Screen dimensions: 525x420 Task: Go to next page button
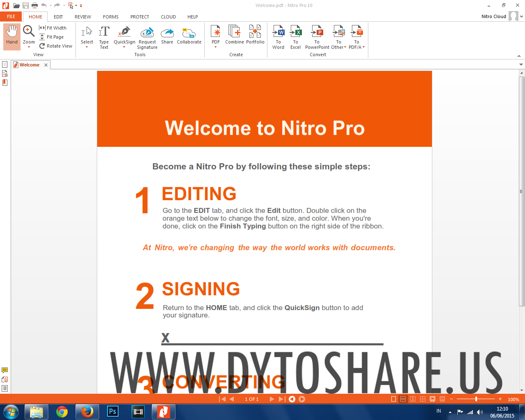tap(272, 399)
